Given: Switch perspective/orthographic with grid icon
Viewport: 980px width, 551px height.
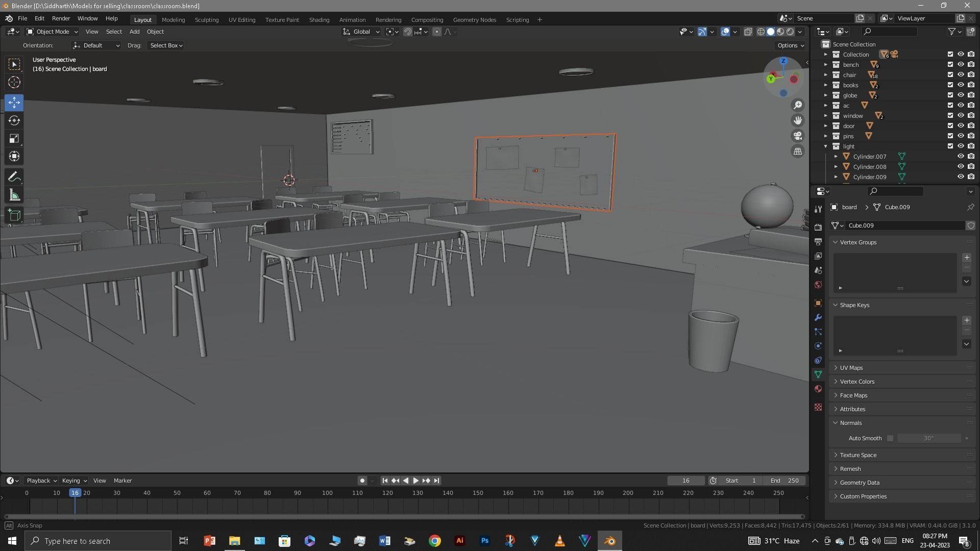Looking at the screenshot, I should 797,151.
